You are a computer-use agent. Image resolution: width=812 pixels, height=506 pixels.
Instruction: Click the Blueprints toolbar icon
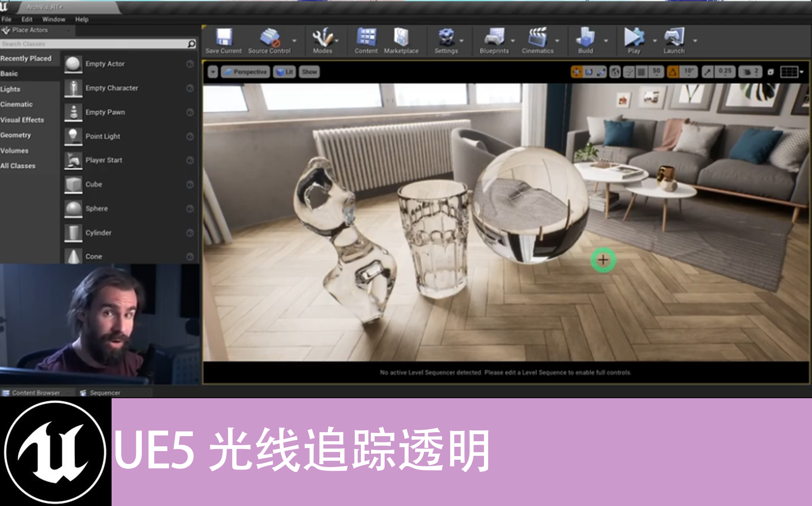[x=494, y=37]
